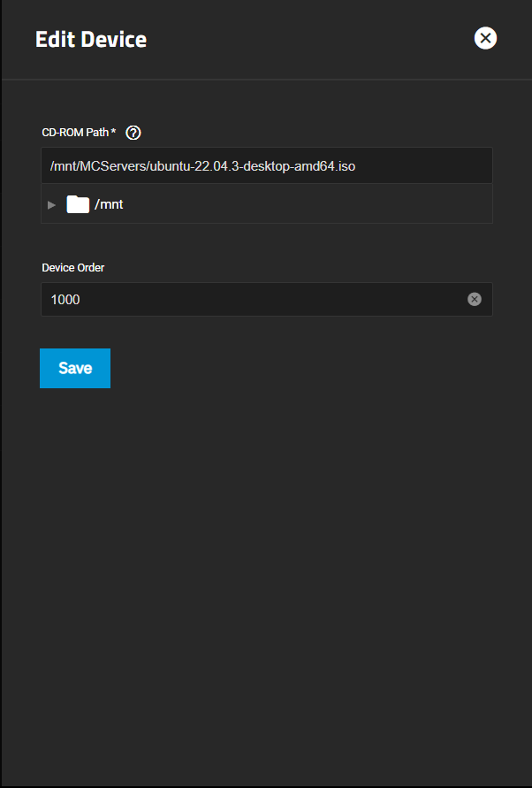The image size is (532, 788).
Task: Expand the /mnt folder tree arrow
Action: [52, 204]
